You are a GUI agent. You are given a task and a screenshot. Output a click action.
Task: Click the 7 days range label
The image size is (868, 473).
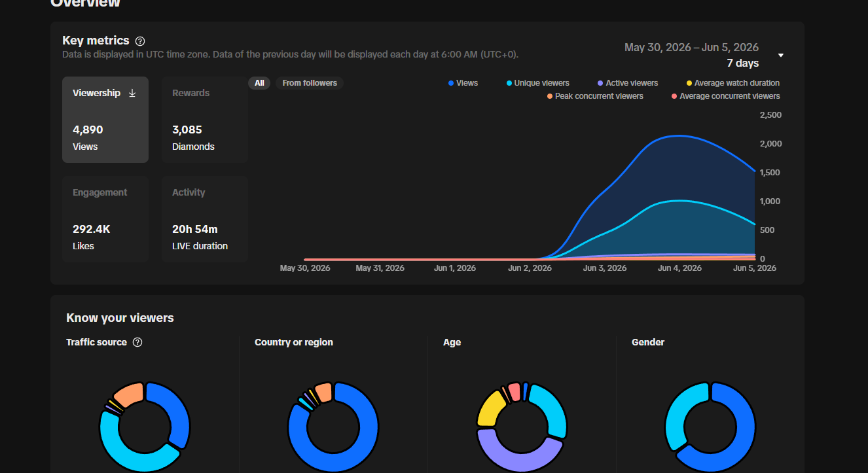743,63
